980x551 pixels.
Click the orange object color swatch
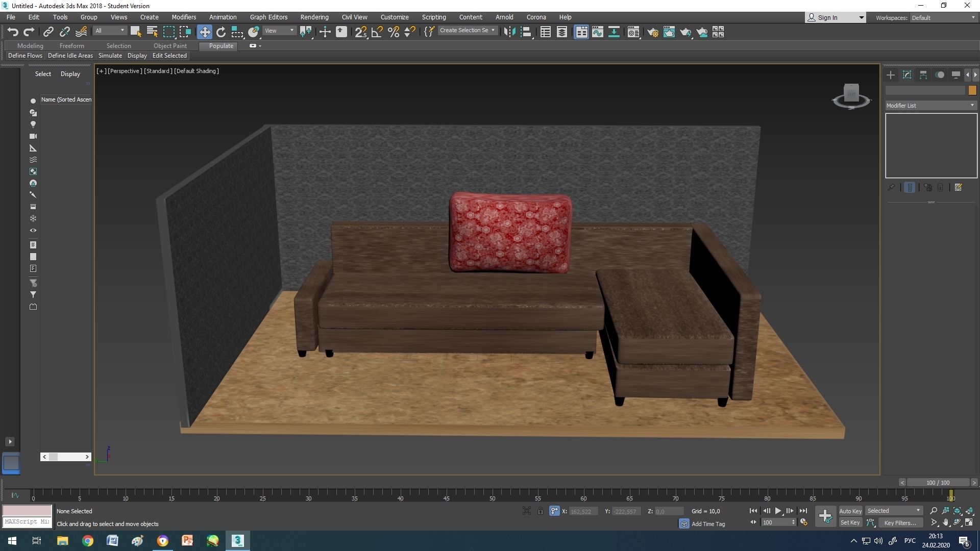click(x=972, y=90)
